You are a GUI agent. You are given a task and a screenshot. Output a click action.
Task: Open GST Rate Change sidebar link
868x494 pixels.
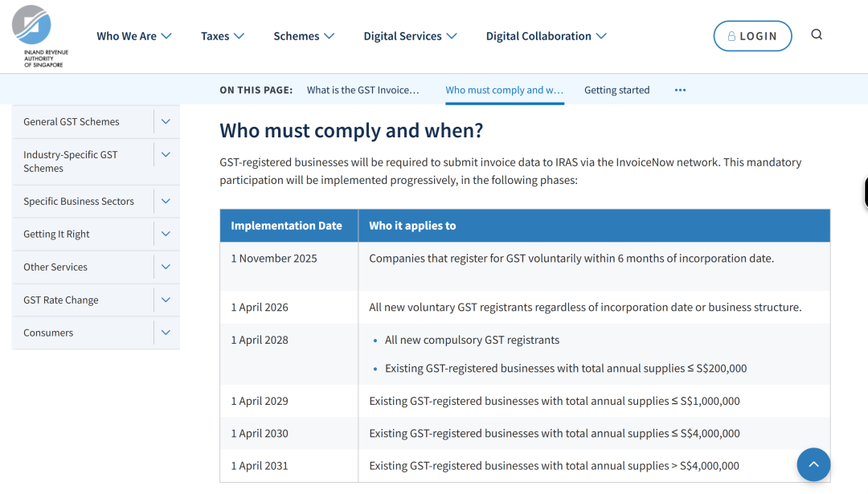[x=61, y=300]
